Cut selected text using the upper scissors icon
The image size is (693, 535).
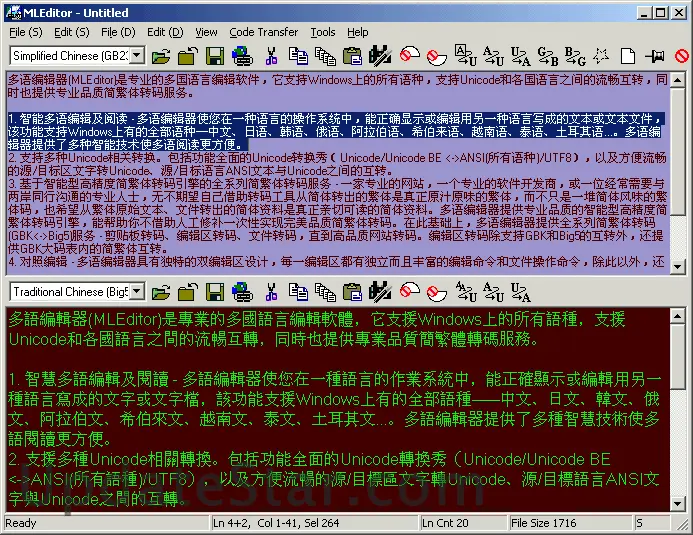click(271, 56)
